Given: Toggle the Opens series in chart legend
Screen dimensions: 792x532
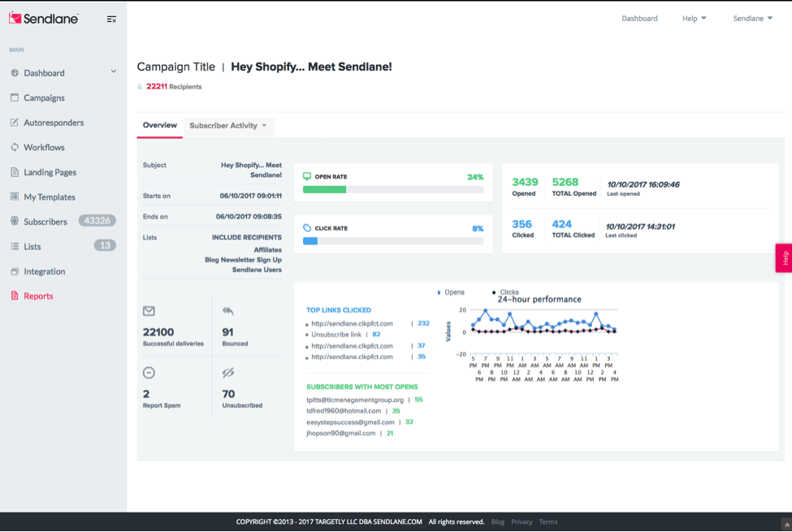Looking at the screenshot, I should pos(451,292).
